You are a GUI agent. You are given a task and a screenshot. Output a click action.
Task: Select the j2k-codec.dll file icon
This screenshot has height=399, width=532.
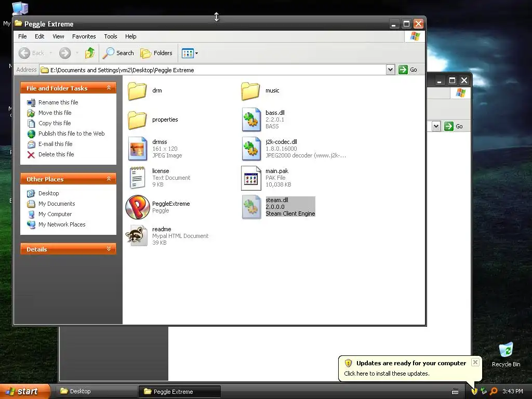pos(251,149)
